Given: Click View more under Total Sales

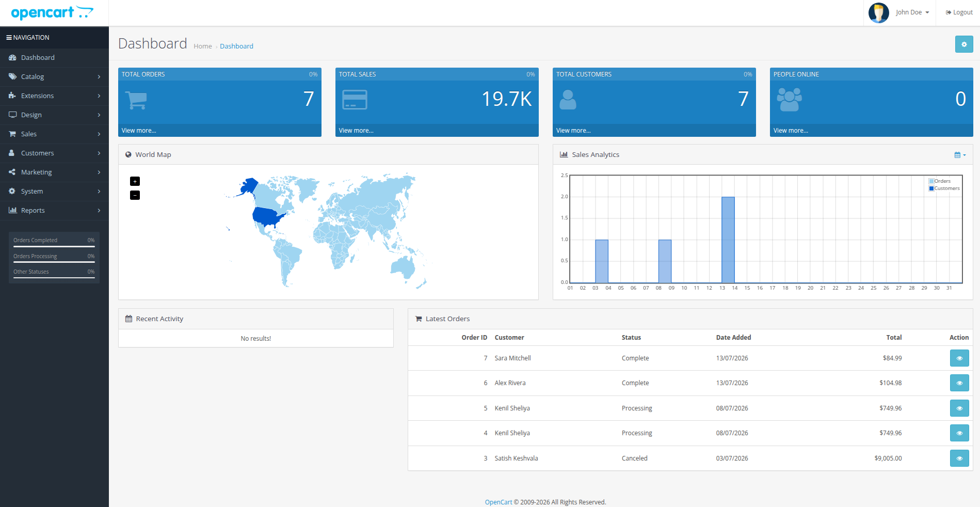Looking at the screenshot, I should [x=356, y=131].
